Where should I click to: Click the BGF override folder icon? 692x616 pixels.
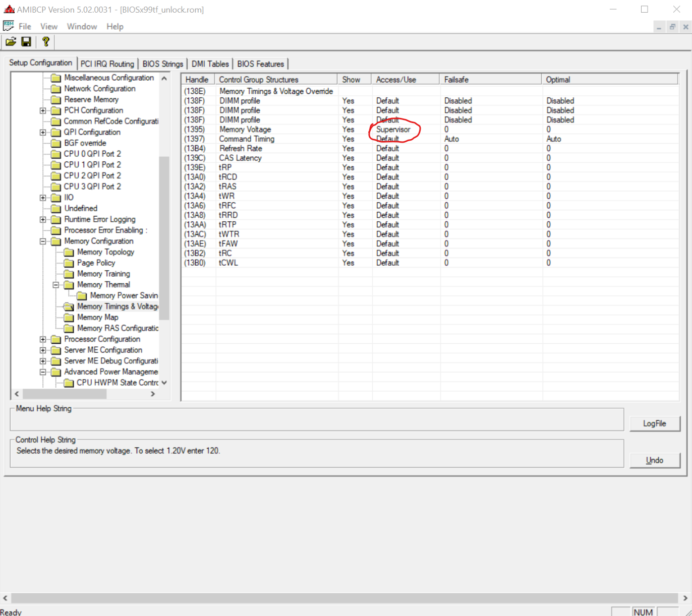pyautogui.click(x=56, y=143)
